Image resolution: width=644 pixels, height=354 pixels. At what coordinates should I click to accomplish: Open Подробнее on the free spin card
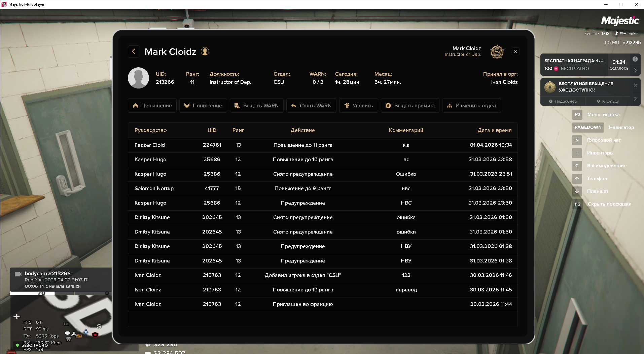tap(563, 101)
